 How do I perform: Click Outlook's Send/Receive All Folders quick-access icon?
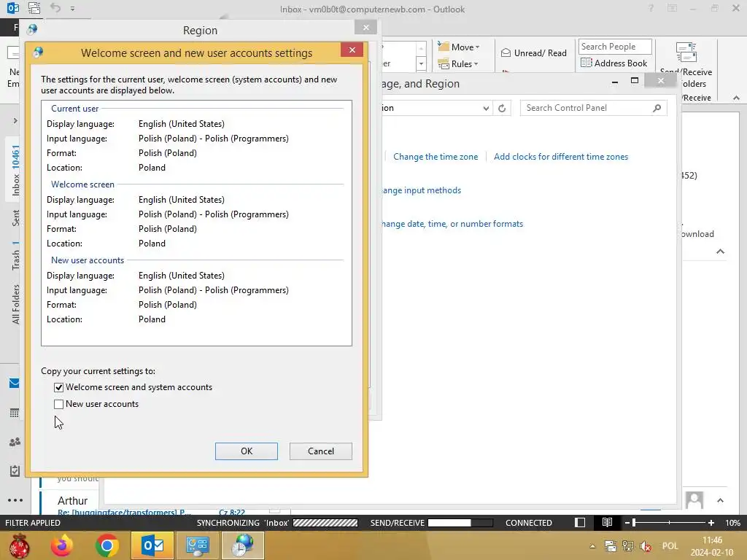[x=34, y=8]
